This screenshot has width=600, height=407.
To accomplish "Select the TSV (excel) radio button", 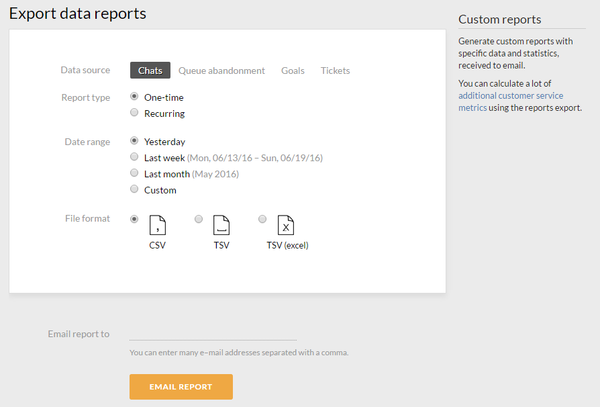I will point(263,219).
